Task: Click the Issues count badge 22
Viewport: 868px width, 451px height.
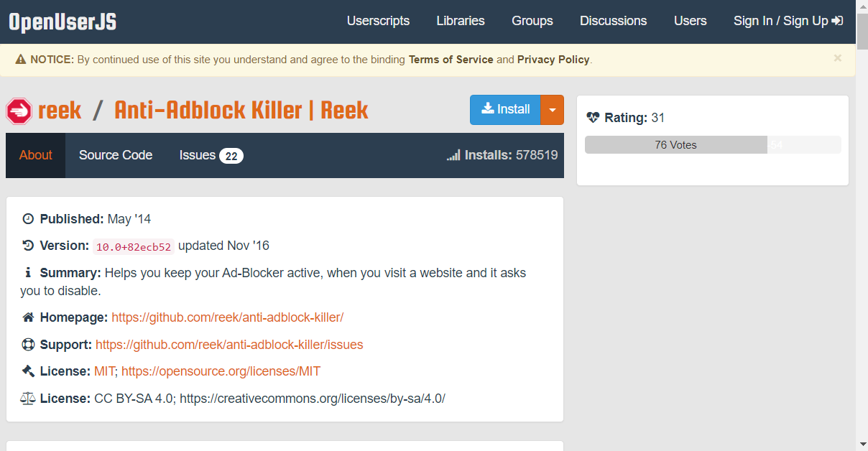Action: (231, 156)
